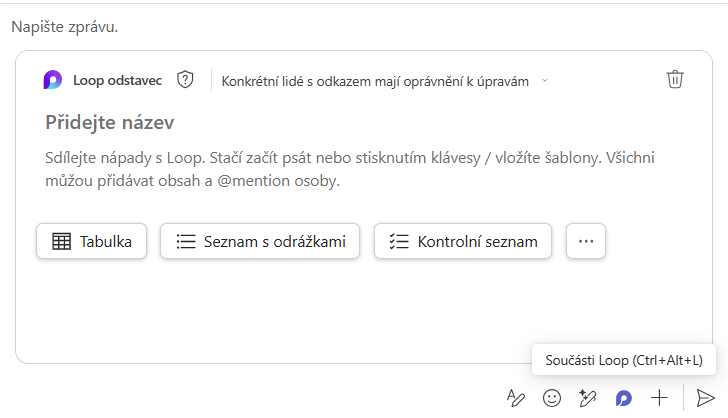The width and height of the screenshot is (728, 418).
Task: Insert Seznam s odrážkami bulleted list
Action: coord(260,241)
